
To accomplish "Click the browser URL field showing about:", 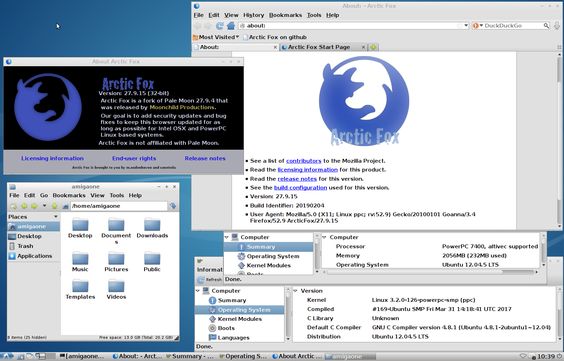I will click(354, 26).
